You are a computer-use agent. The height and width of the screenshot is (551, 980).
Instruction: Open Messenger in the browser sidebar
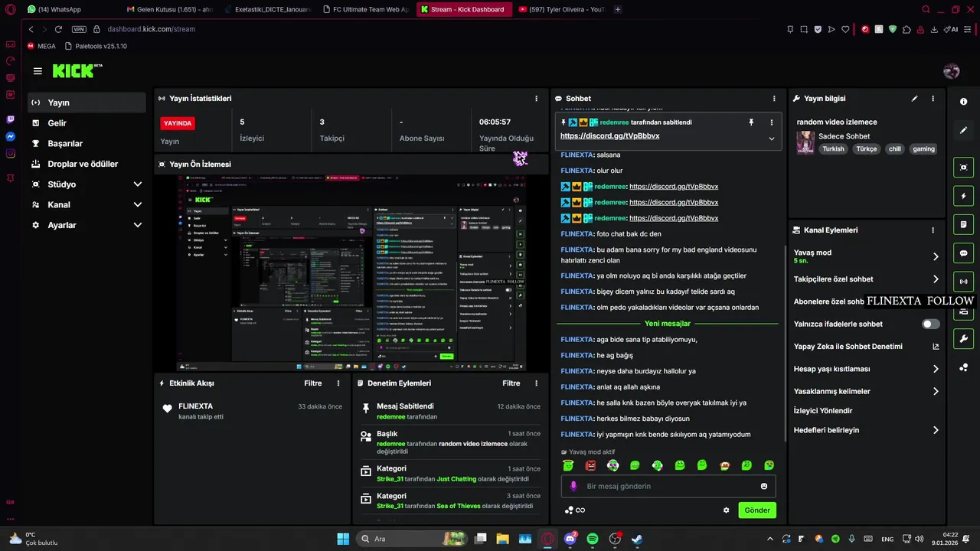click(x=10, y=136)
